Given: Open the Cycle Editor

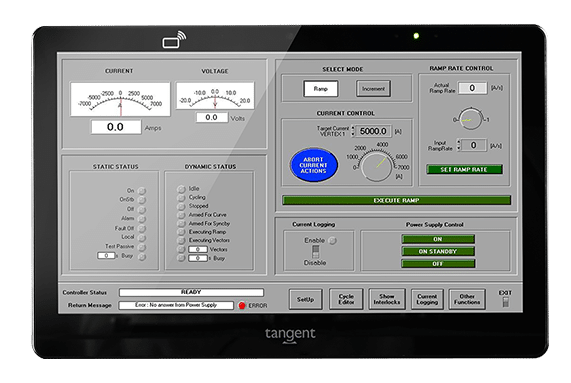Looking at the screenshot, I should point(346,299).
